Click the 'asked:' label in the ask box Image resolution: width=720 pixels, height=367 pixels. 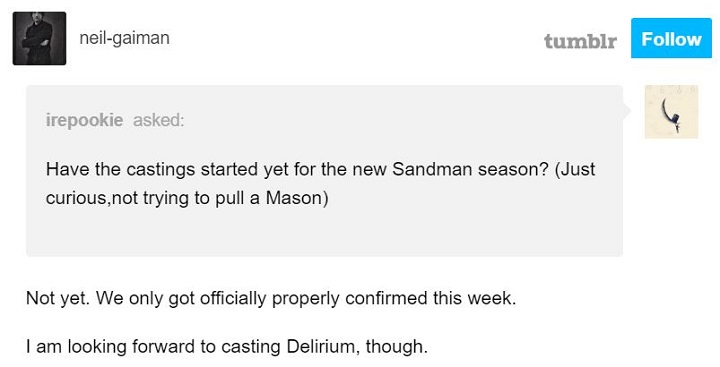coord(158,120)
